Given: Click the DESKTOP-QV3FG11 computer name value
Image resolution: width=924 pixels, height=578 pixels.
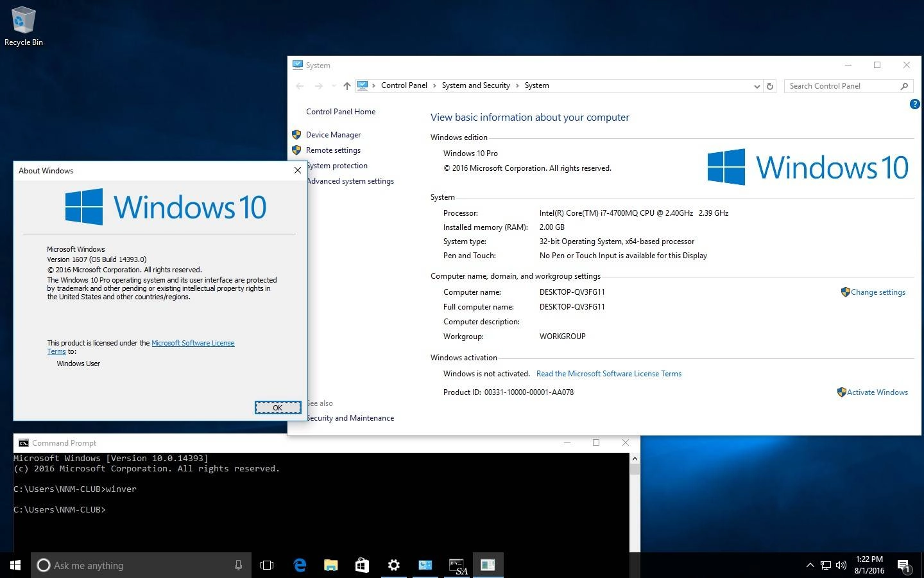Looking at the screenshot, I should click(572, 292).
